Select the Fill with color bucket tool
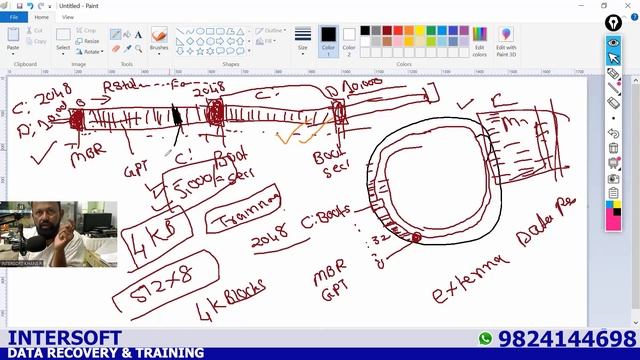 click(127, 35)
